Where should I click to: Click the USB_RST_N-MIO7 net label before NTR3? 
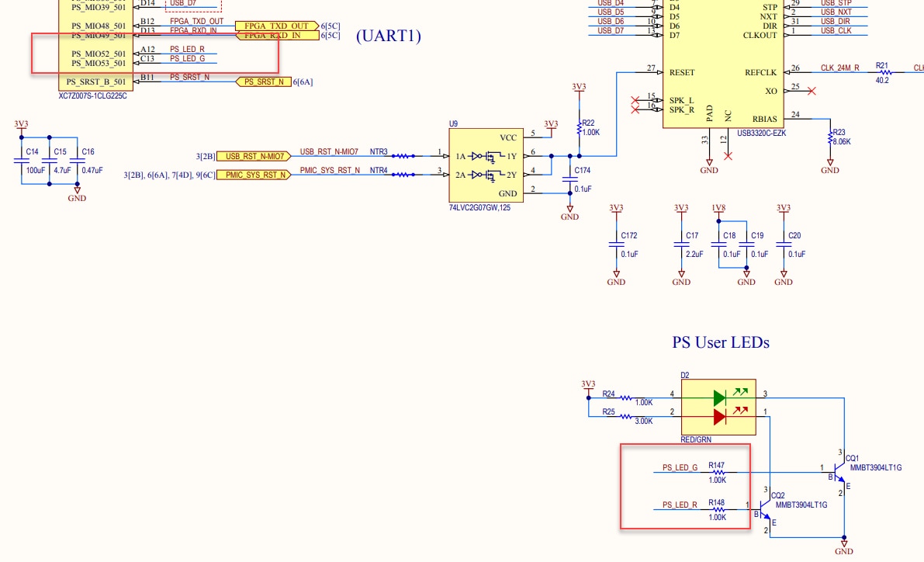tap(329, 151)
